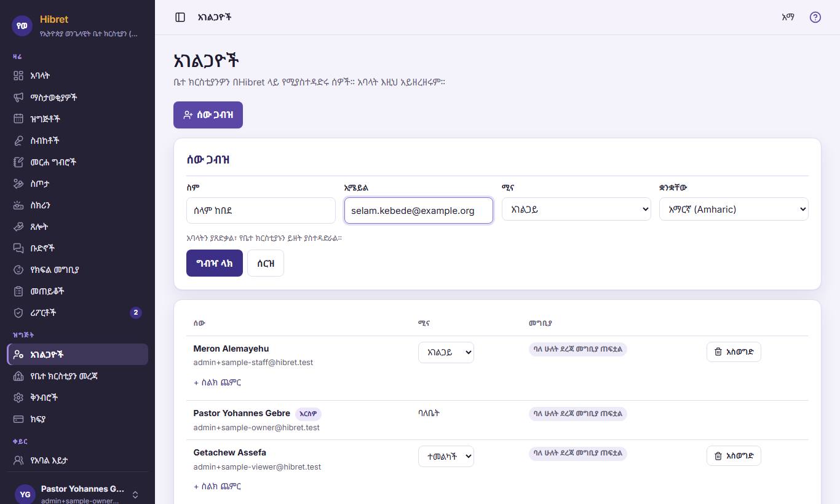Click the chat bubbles icon for ቡድኖች
This screenshot has height=504, width=840.
click(18, 248)
